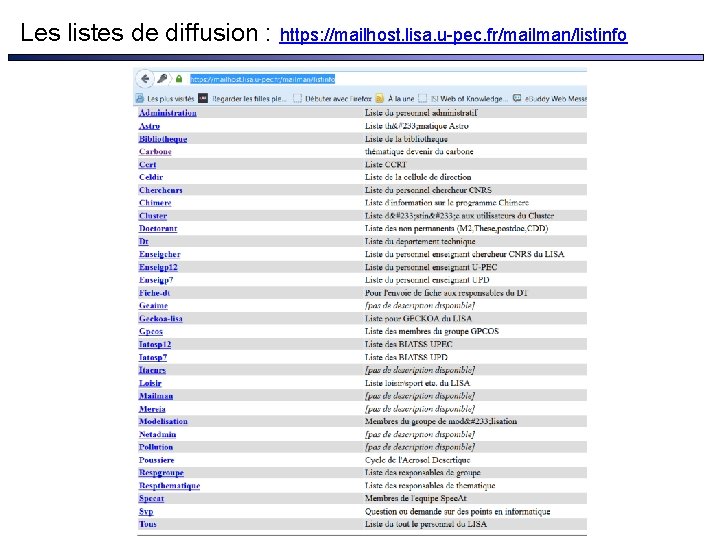This screenshot has height=540, width=720.
Task: Open the Bibliotheque mailing list
Action: 163,139
